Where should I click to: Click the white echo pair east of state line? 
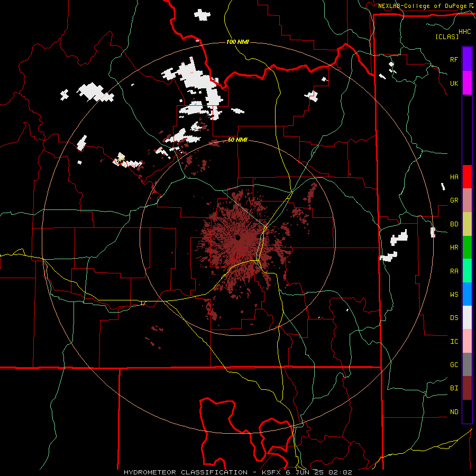[394, 246]
